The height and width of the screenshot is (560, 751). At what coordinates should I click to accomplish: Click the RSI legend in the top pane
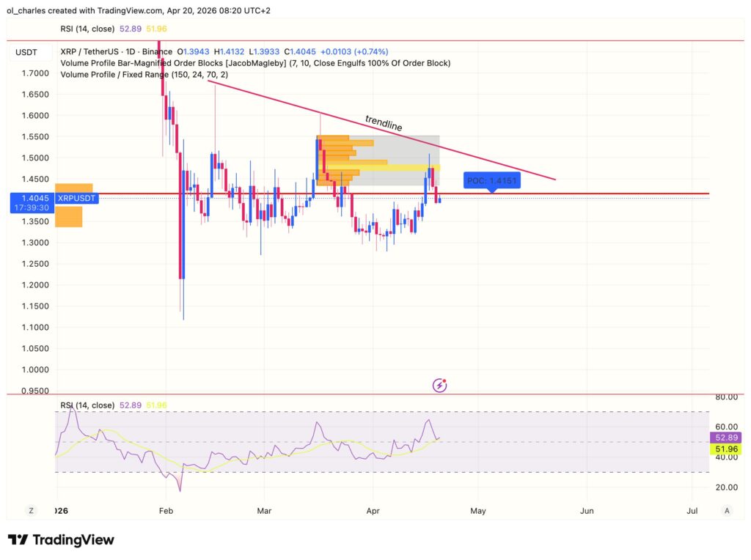87,29
